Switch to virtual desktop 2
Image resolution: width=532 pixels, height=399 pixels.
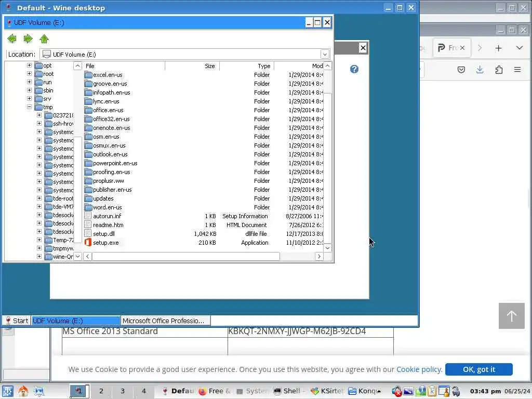pos(101,391)
